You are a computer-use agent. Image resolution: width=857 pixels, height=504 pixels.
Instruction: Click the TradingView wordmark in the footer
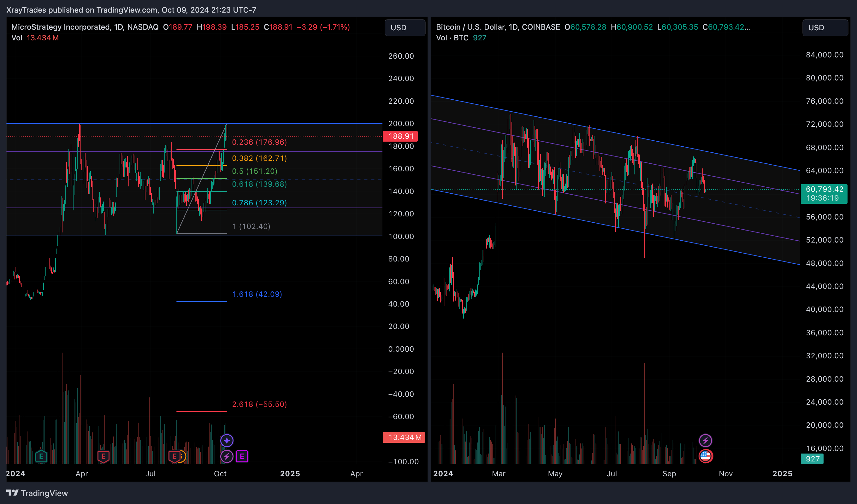click(x=44, y=493)
